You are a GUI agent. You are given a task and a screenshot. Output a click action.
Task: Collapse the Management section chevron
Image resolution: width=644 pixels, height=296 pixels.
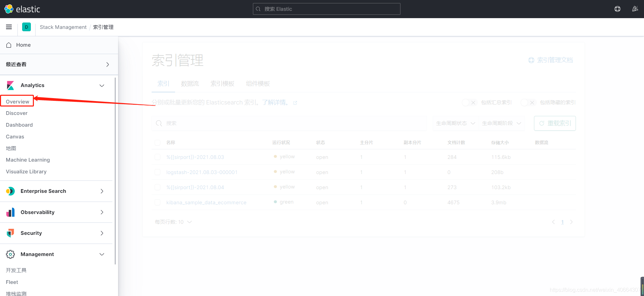click(102, 254)
